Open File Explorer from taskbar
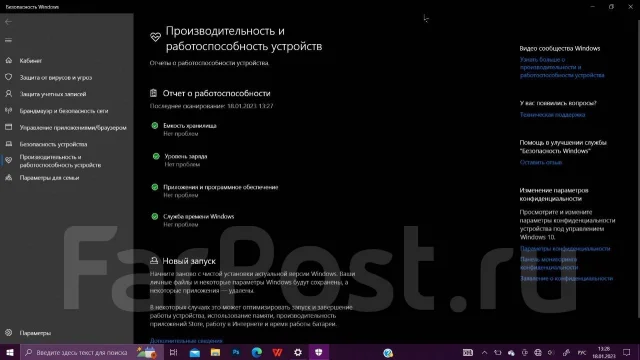The image size is (640, 360). pyautogui.click(x=215, y=352)
